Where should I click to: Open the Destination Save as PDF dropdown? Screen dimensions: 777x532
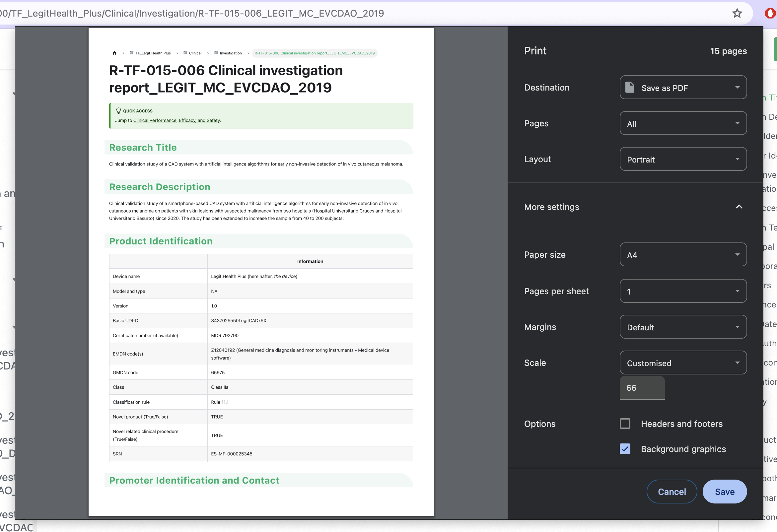click(x=683, y=88)
